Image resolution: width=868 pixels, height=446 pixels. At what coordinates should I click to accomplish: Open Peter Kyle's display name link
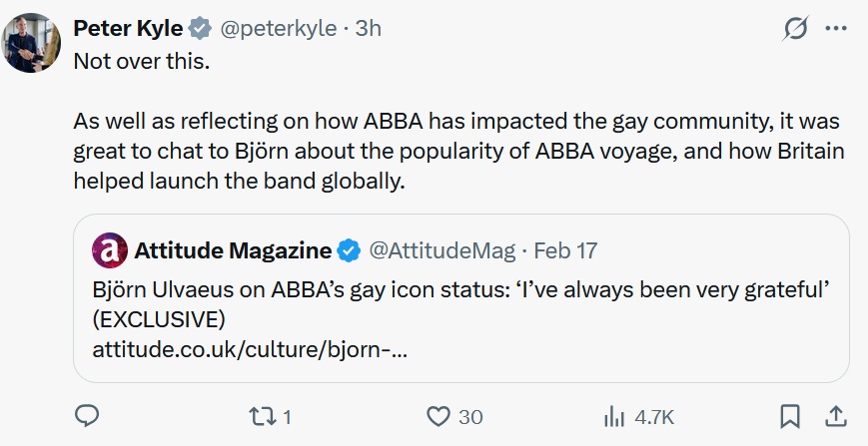(x=128, y=29)
